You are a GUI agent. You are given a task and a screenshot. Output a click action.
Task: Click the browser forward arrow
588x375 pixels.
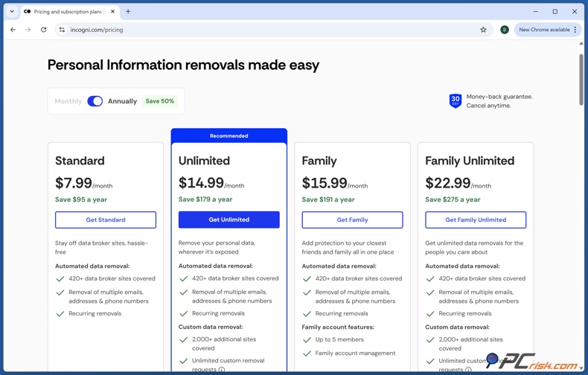[28, 30]
